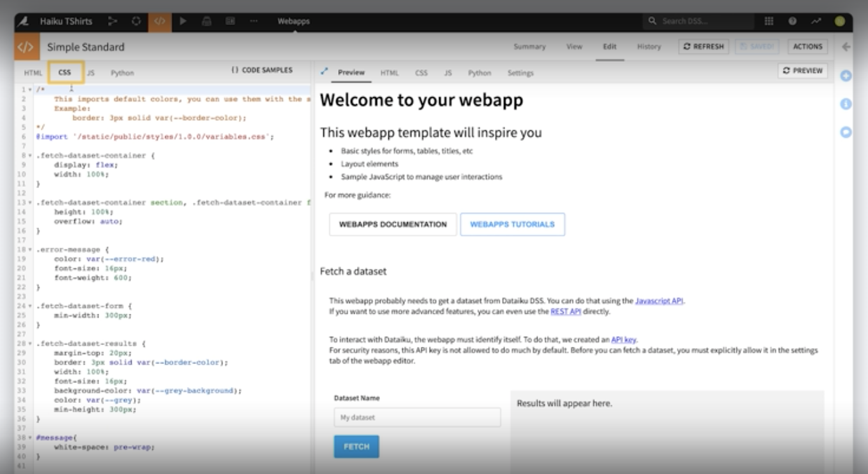Viewport: 868px width, 474px height.
Task: Switch to the Summary tab
Action: tap(529, 46)
